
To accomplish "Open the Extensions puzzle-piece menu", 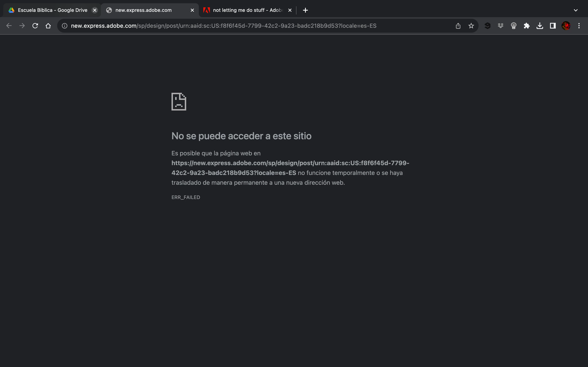I will click(527, 26).
